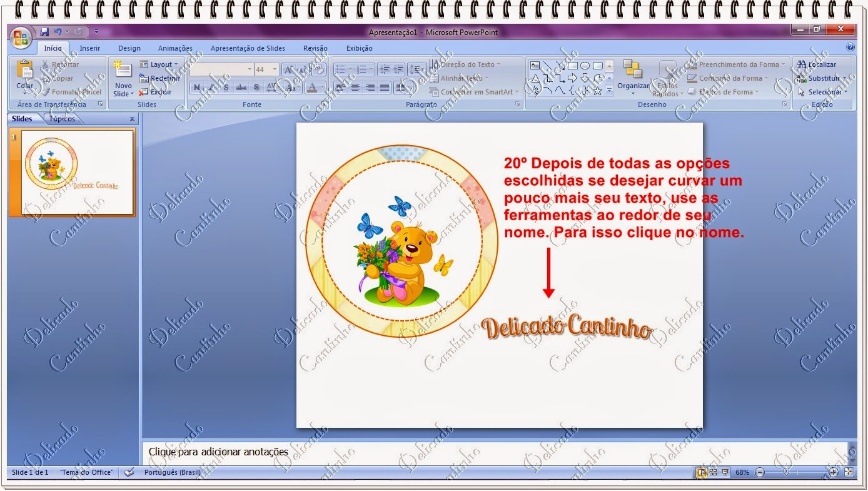The width and height of the screenshot is (868, 491).
Task: Open the Animações tab
Action: point(175,48)
